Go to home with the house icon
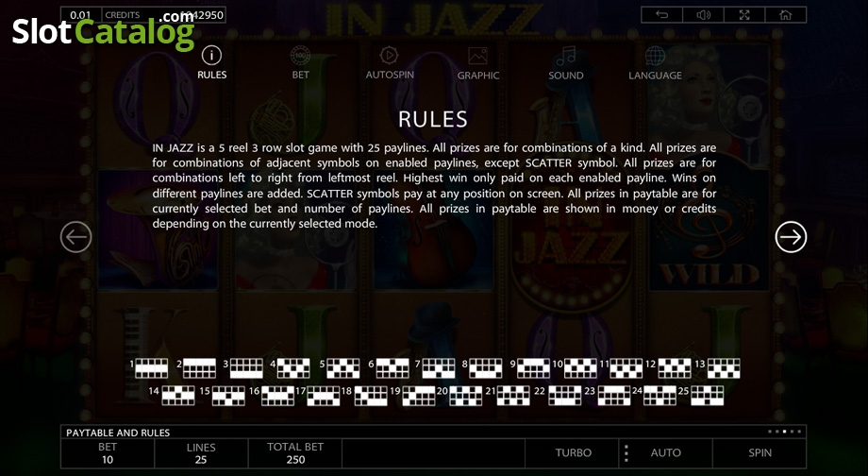The width and height of the screenshot is (868, 476). (786, 15)
